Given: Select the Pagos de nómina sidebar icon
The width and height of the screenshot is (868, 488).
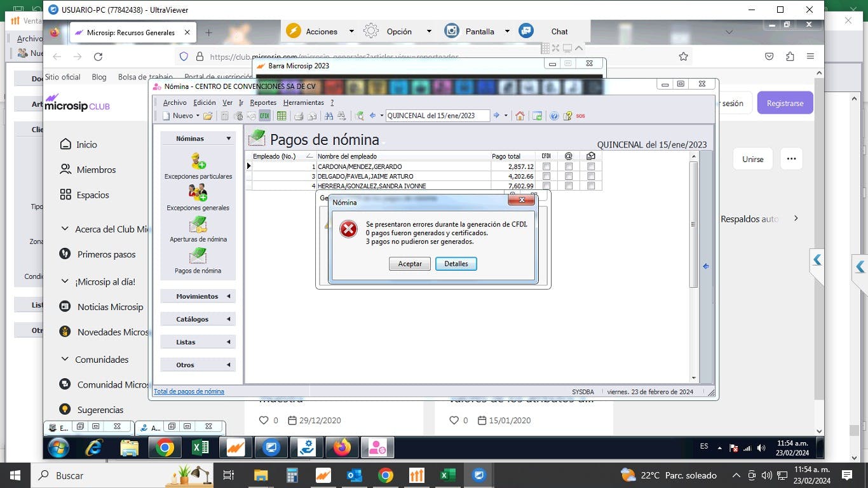Looking at the screenshot, I should pyautogui.click(x=198, y=255).
